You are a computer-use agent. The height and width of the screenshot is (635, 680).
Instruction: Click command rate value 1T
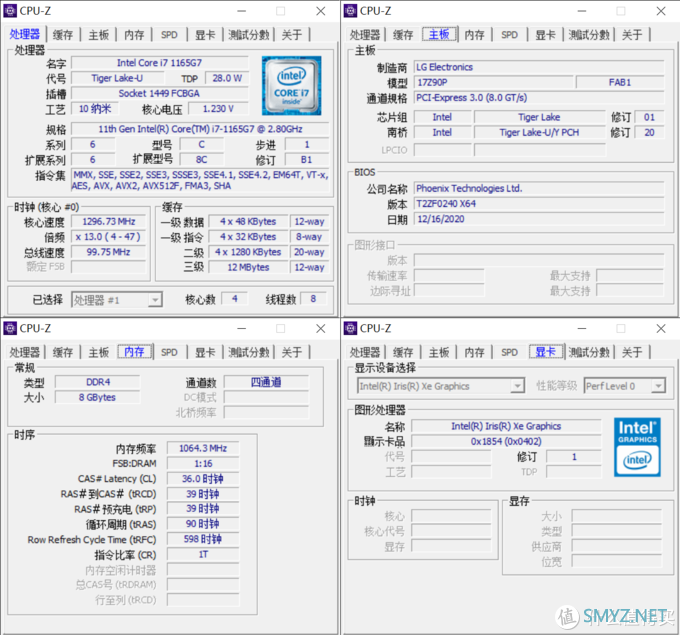(x=203, y=554)
